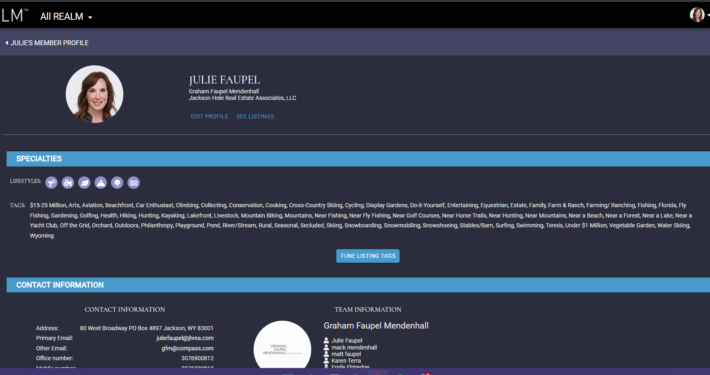Open the All REALM dropdown
The width and height of the screenshot is (710, 375).
coord(66,17)
